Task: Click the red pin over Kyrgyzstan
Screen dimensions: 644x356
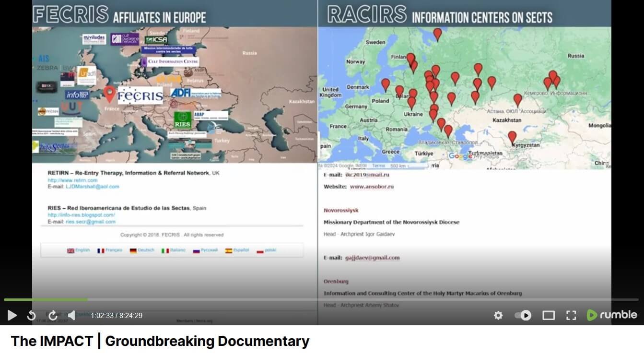Action: pyautogui.click(x=512, y=137)
